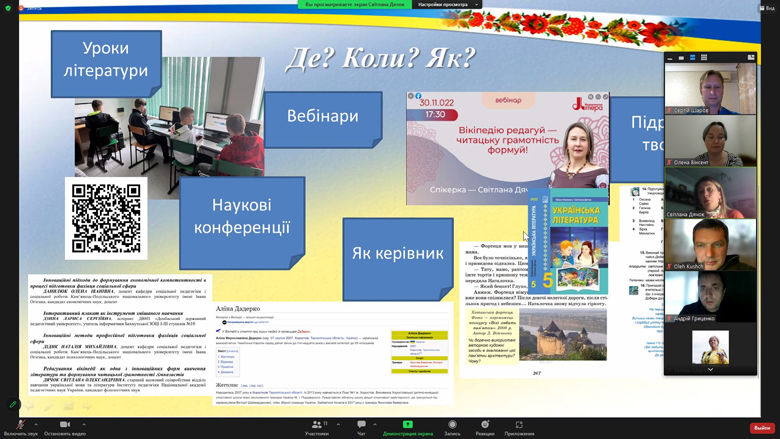Click the annotation pencil icon bottom-left
The width and height of the screenshot is (780, 439).
13,404
